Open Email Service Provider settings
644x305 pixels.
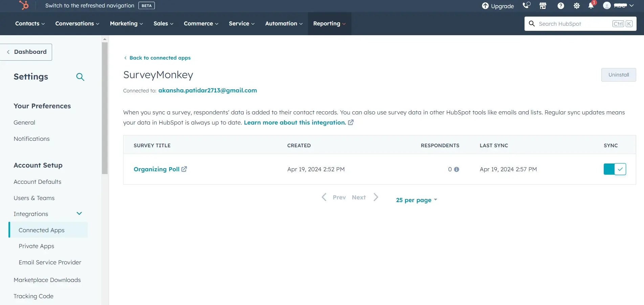(50, 262)
